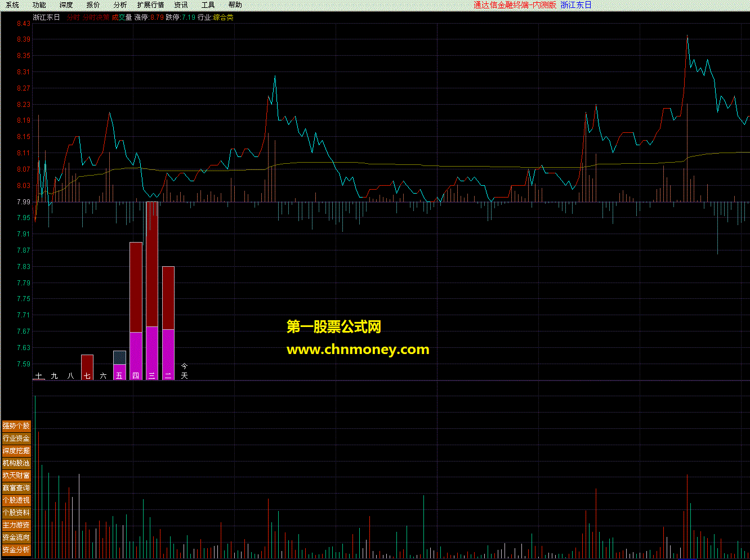Open the 资讯 menu
The image size is (750, 560).
[x=181, y=5]
